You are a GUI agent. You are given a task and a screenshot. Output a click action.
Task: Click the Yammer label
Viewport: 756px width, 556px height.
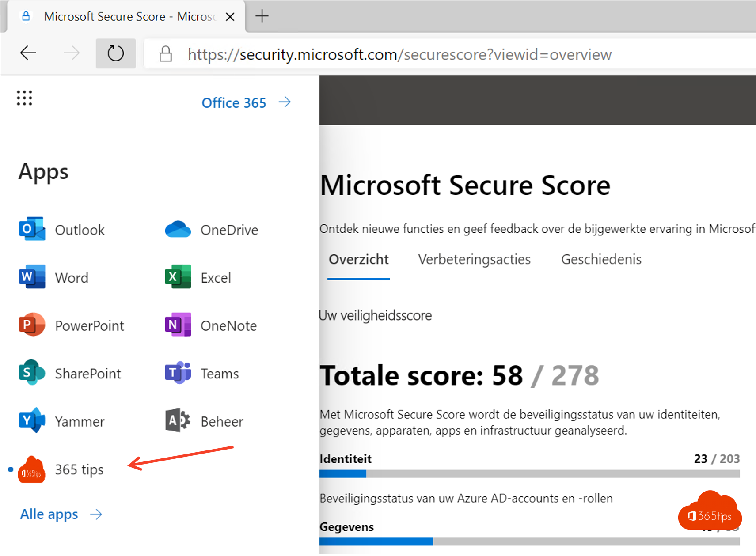[x=80, y=422]
